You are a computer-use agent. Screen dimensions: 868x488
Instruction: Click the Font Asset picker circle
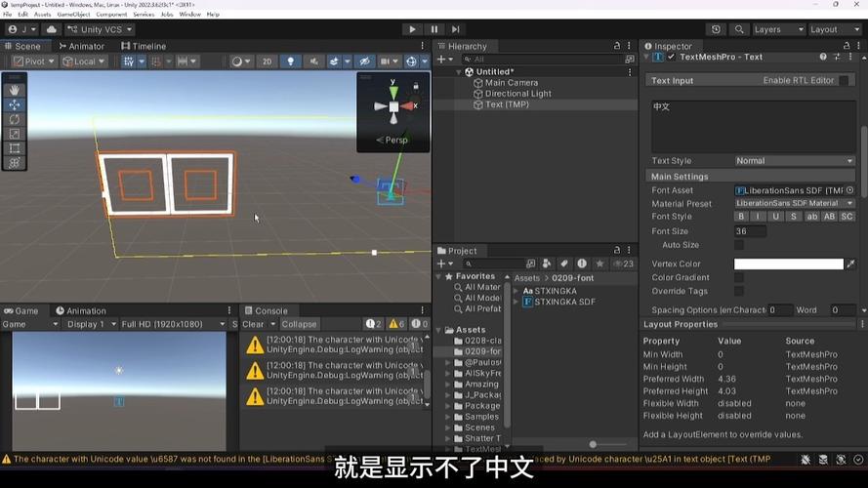click(x=850, y=190)
